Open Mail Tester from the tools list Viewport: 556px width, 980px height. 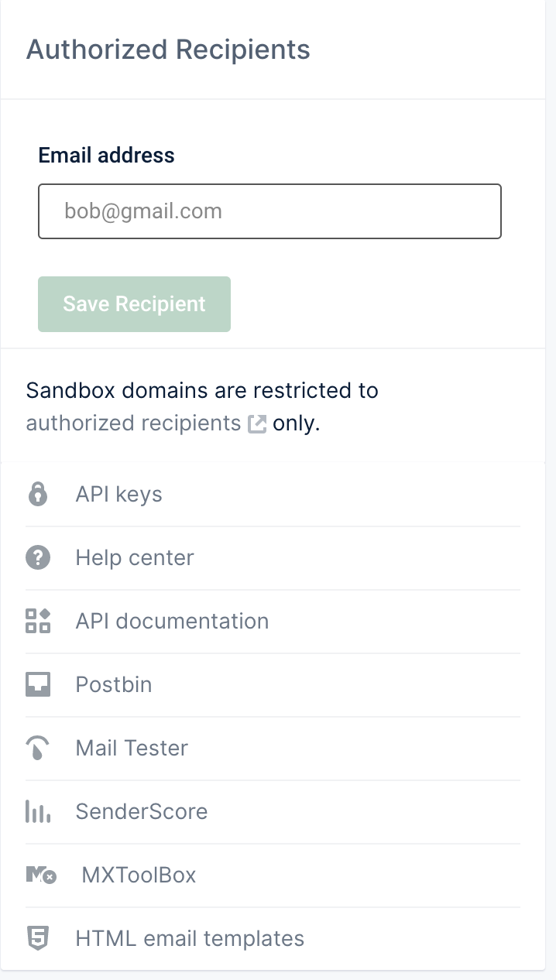(132, 748)
